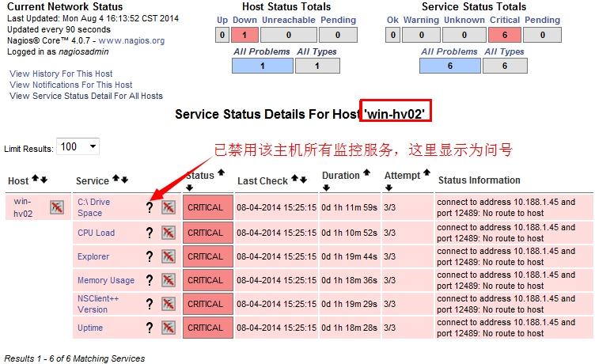
Task: Click notifications-disabled icon for Explorer service
Action: pos(168,256)
